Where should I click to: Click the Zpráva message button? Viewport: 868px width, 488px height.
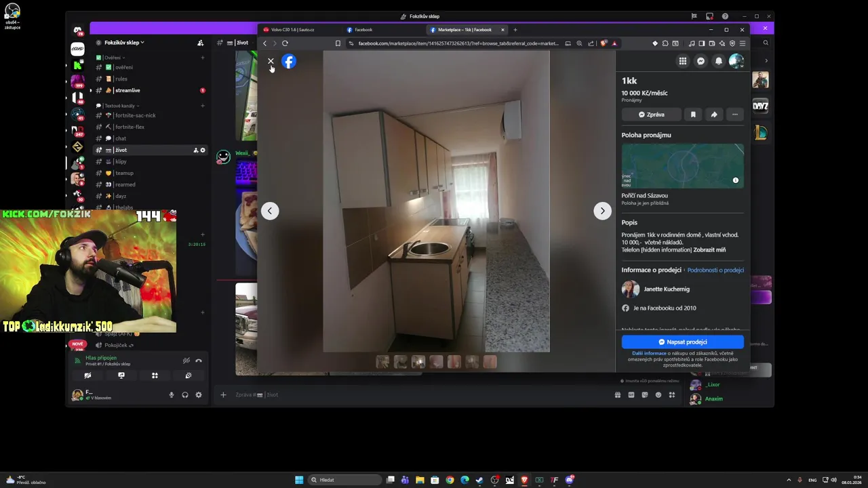point(652,115)
